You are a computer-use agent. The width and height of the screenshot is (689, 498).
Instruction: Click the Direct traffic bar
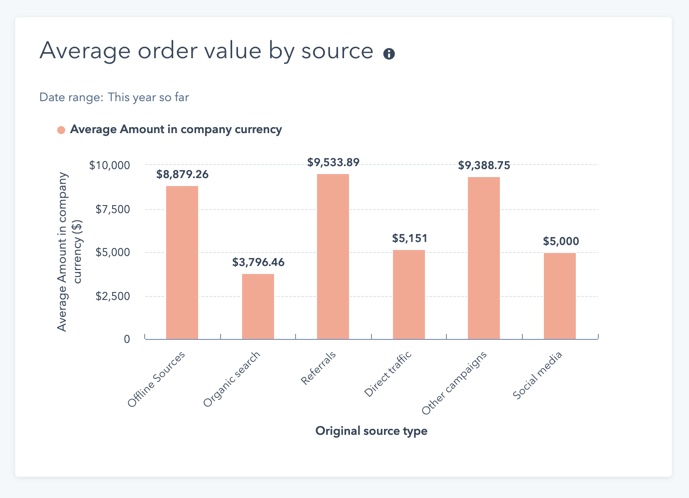pos(408,294)
